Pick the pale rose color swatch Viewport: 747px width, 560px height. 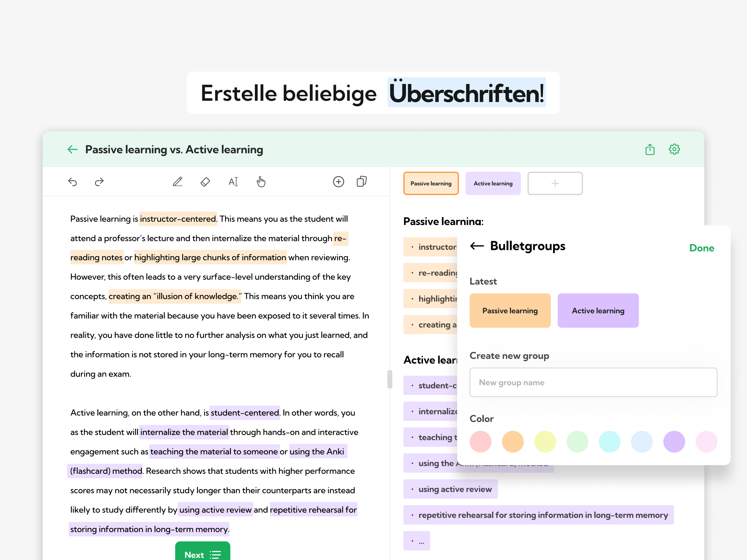[706, 441]
